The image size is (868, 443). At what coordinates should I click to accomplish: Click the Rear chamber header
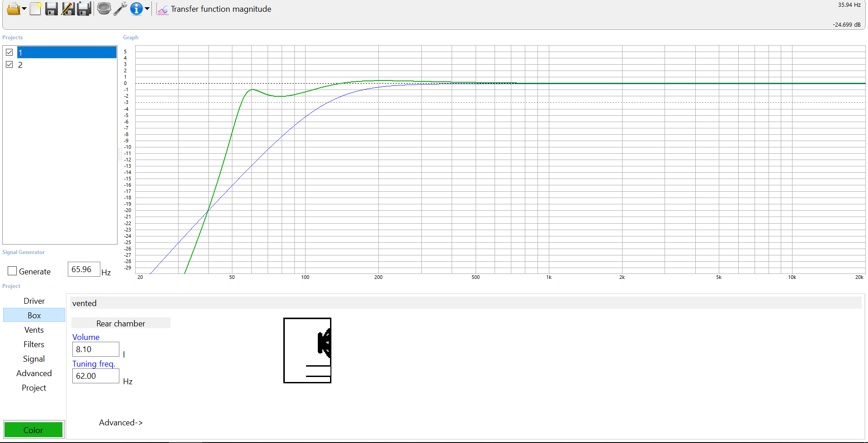(121, 323)
